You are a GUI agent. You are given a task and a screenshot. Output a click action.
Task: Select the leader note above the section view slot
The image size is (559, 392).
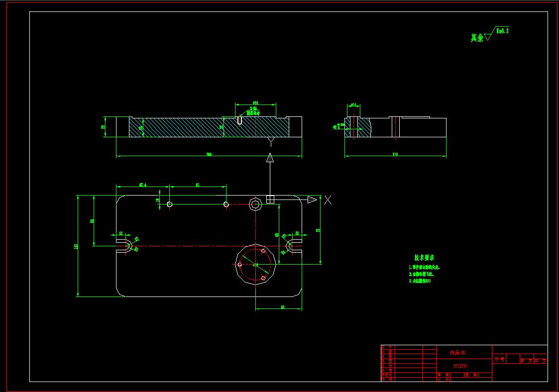pos(253,110)
